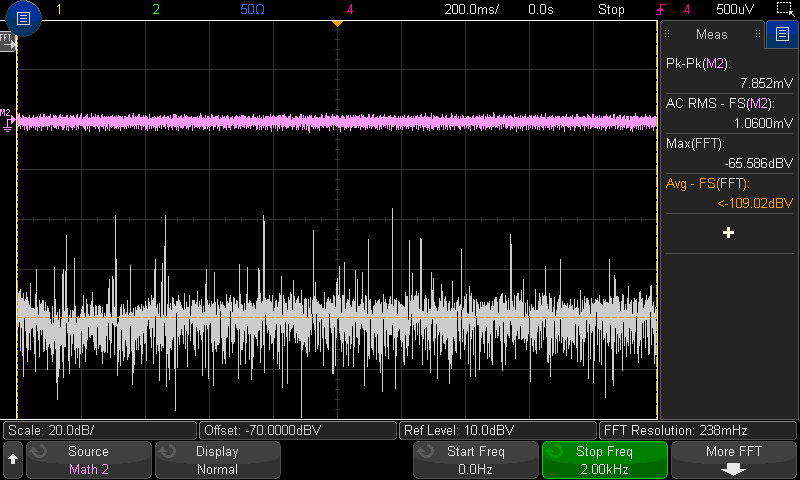Viewport: 800px width, 480px height.
Task: Open the Meas sidebar menu icon
Action: (x=782, y=34)
